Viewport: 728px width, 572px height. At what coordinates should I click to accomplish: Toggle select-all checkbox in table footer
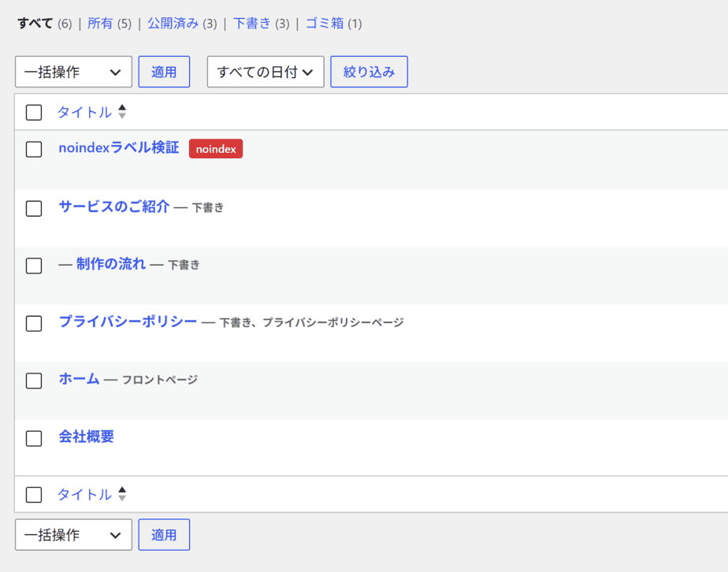coord(33,495)
